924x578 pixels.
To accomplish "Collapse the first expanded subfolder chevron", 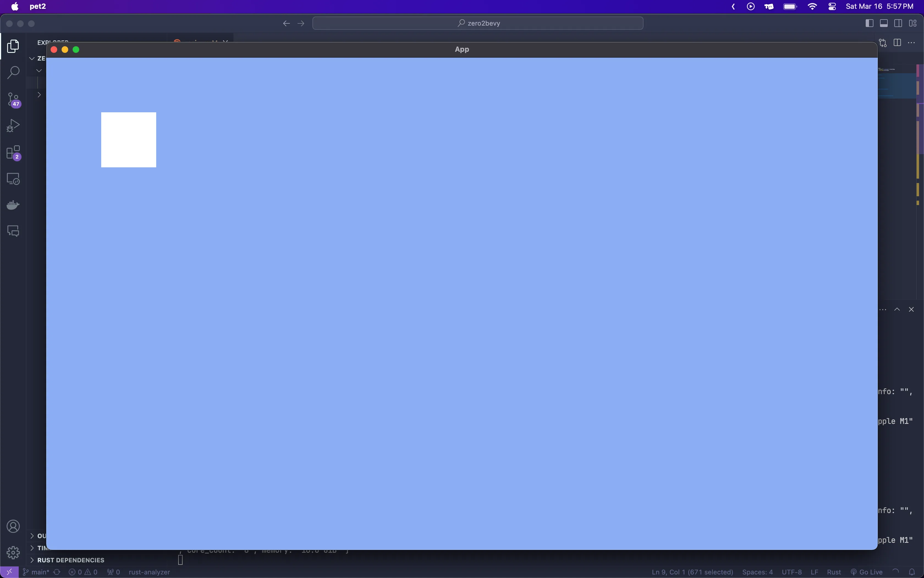I will [x=39, y=70].
